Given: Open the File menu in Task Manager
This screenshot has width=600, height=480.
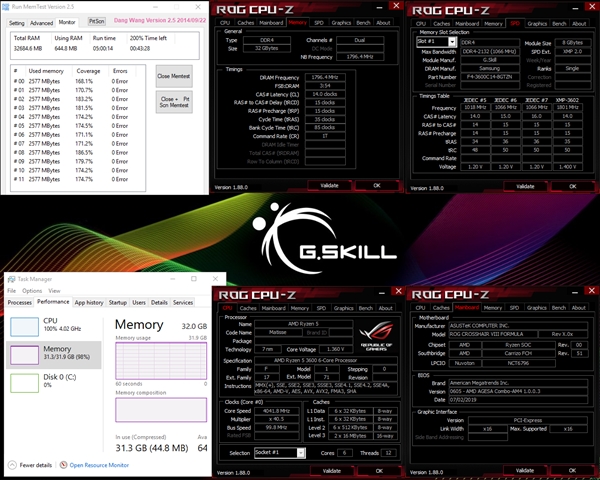Looking at the screenshot, I should click(x=13, y=291).
